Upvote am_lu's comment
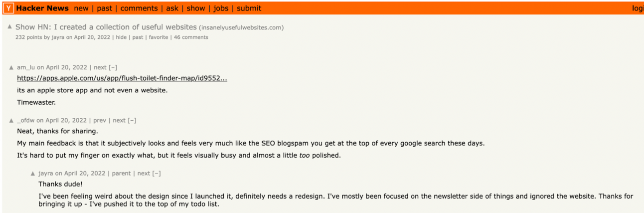 pyautogui.click(x=11, y=68)
